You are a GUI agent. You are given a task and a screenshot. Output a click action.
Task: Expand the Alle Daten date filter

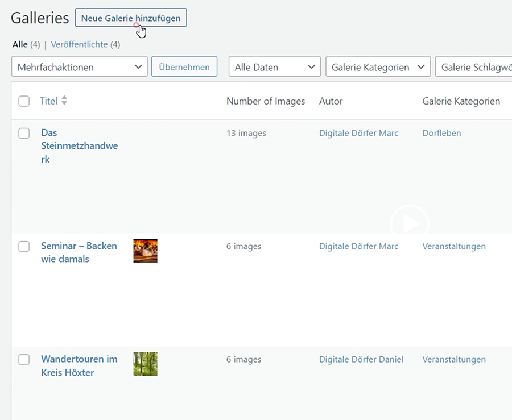[274, 67]
